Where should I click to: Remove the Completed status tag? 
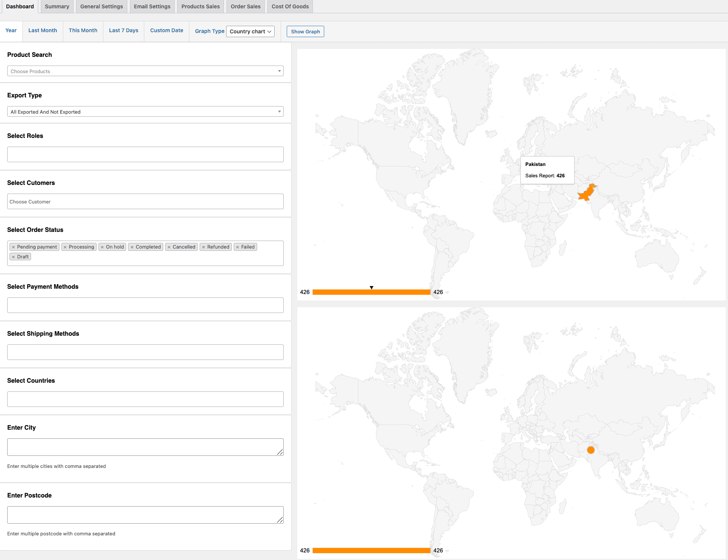[132, 247]
